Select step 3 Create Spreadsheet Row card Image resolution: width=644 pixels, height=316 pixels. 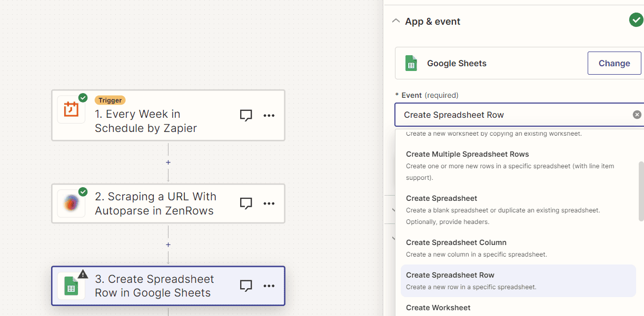pos(168,286)
